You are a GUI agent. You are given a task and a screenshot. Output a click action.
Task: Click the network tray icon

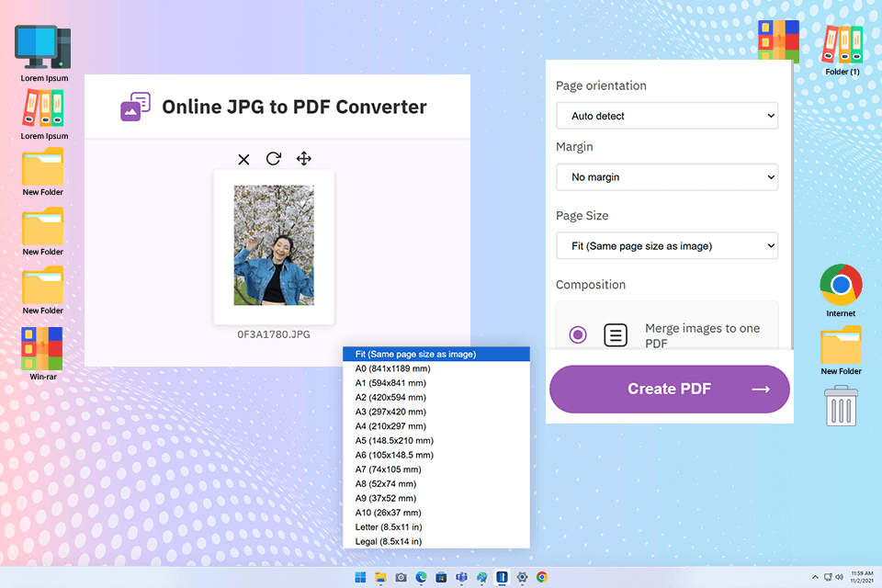828,577
